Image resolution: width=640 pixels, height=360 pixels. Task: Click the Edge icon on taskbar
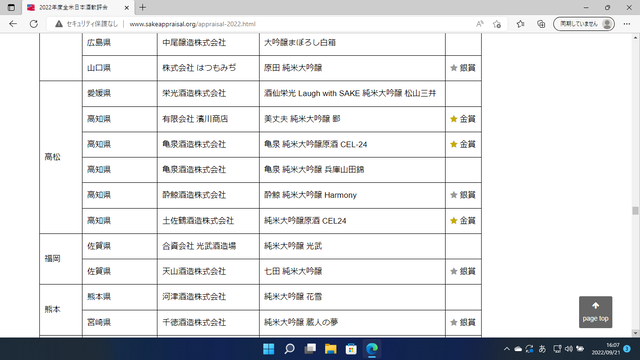(x=372, y=349)
